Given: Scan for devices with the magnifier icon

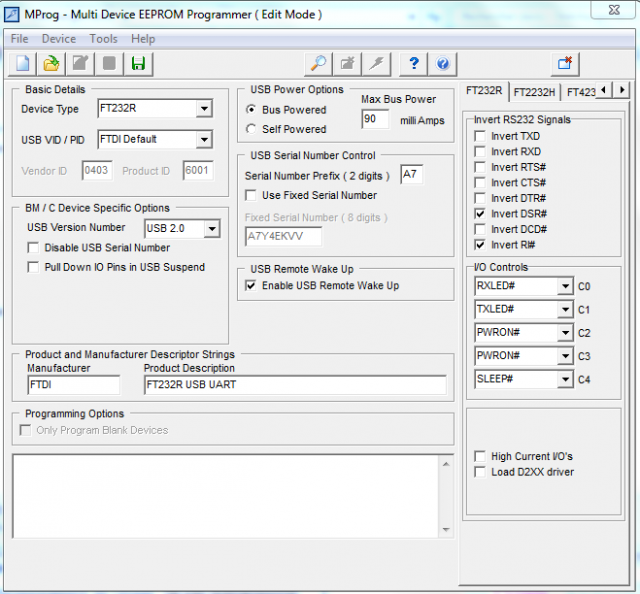Looking at the screenshot, I should (x=318, y=64).
